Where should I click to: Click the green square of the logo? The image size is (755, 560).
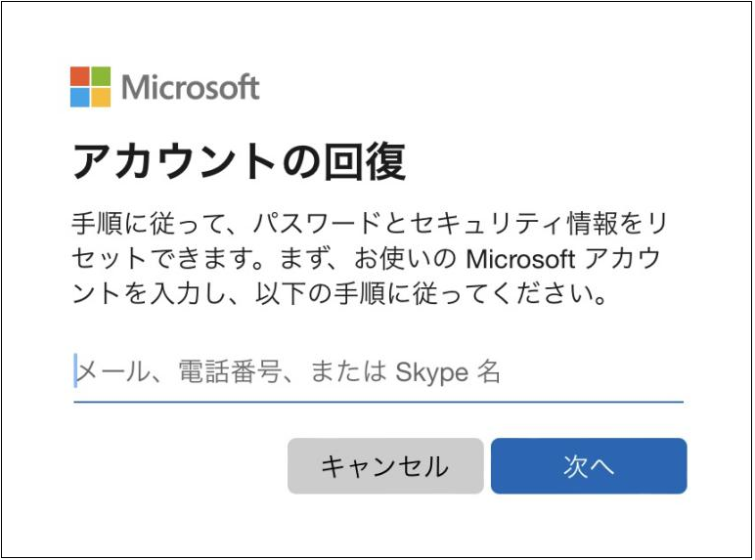click(x=102, y=76)
